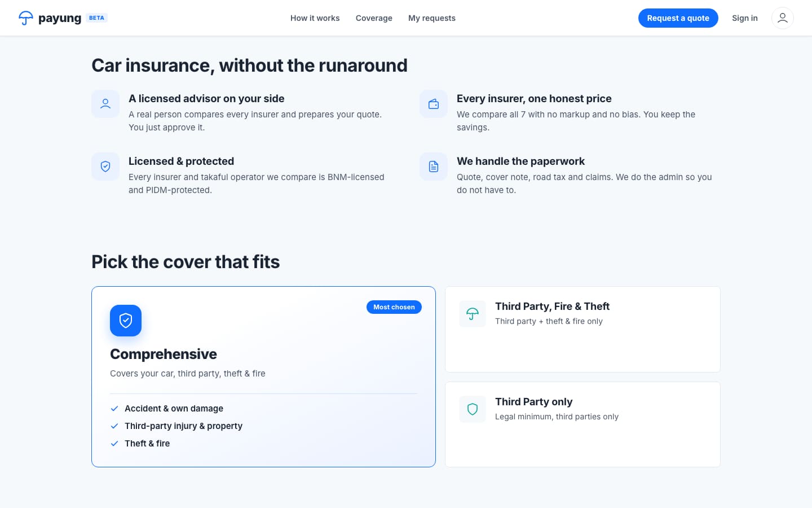
Task: Click the Most chosen badge
Action: (x=394, y=307)
